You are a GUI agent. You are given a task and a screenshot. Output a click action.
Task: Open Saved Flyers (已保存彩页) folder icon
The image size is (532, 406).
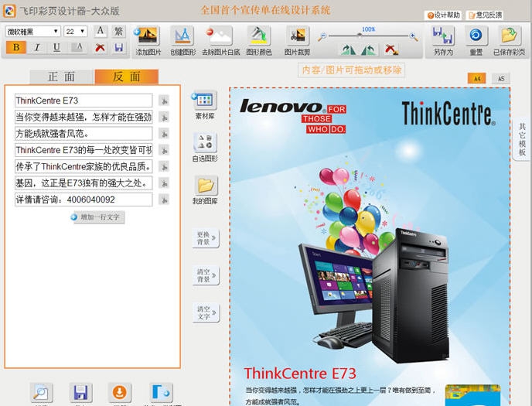(x=510, y=36)
